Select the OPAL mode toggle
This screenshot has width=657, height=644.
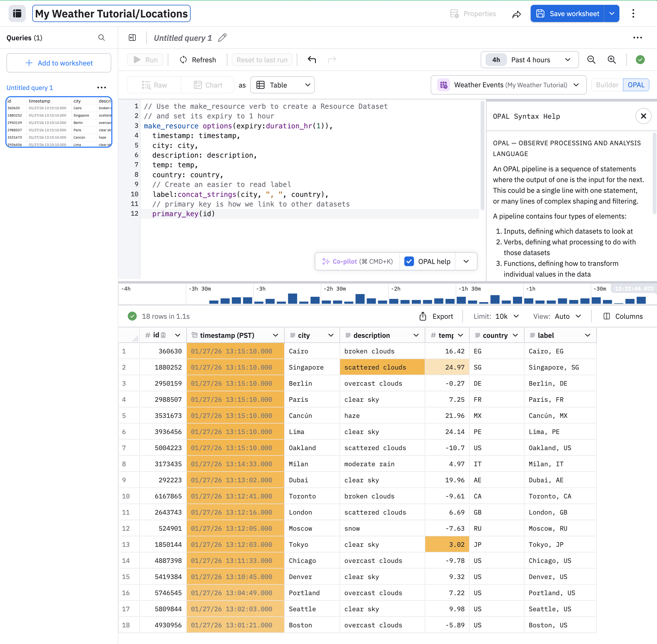coord(636,85)
